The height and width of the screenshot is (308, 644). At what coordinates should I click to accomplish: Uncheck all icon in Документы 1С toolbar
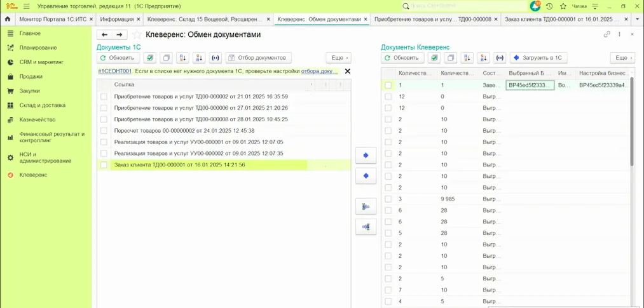click(166, 58)
